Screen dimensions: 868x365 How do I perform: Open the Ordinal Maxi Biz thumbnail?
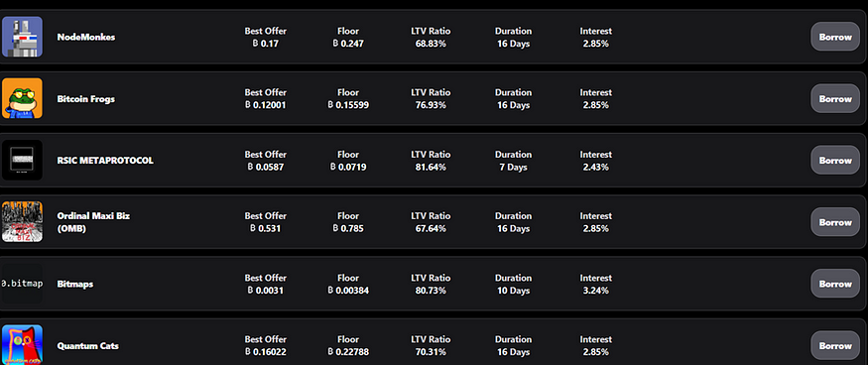click(22, 222)
